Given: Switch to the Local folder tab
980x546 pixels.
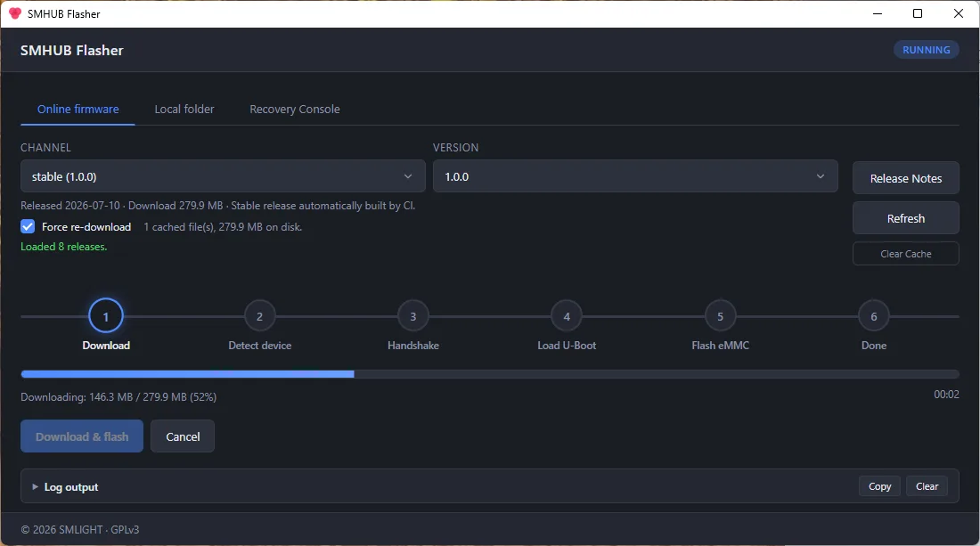Looking at the screenshot, I should pyautogui.click(x=184, y=109).
